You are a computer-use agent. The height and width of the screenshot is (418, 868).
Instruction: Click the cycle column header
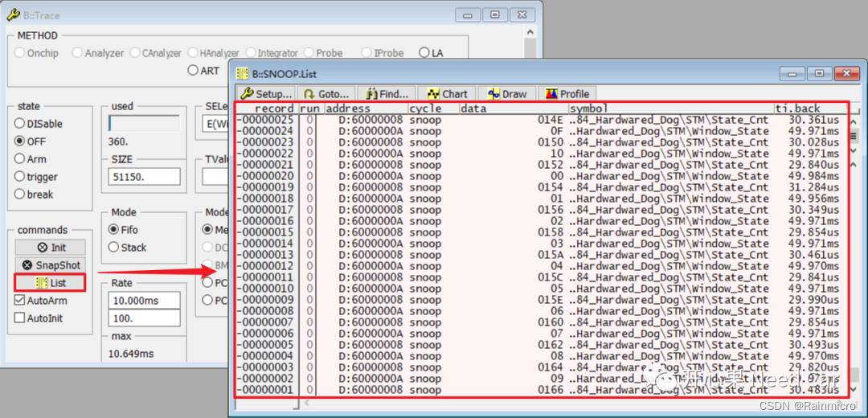[x=433, y=109]
